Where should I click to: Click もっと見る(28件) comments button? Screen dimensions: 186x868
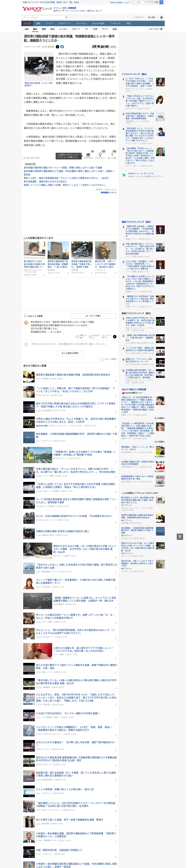click(x=70, y=353)
